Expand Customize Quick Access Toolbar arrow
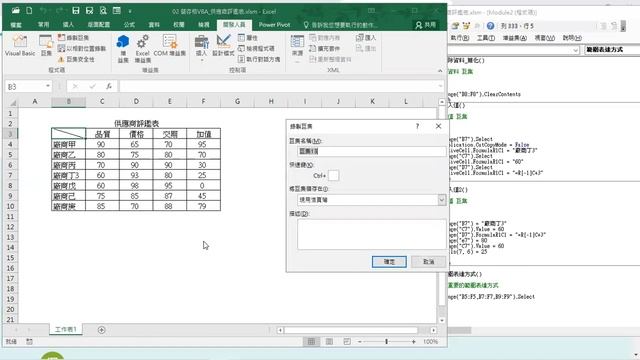The height and width of the screenshot is (360, 640). 130,11
